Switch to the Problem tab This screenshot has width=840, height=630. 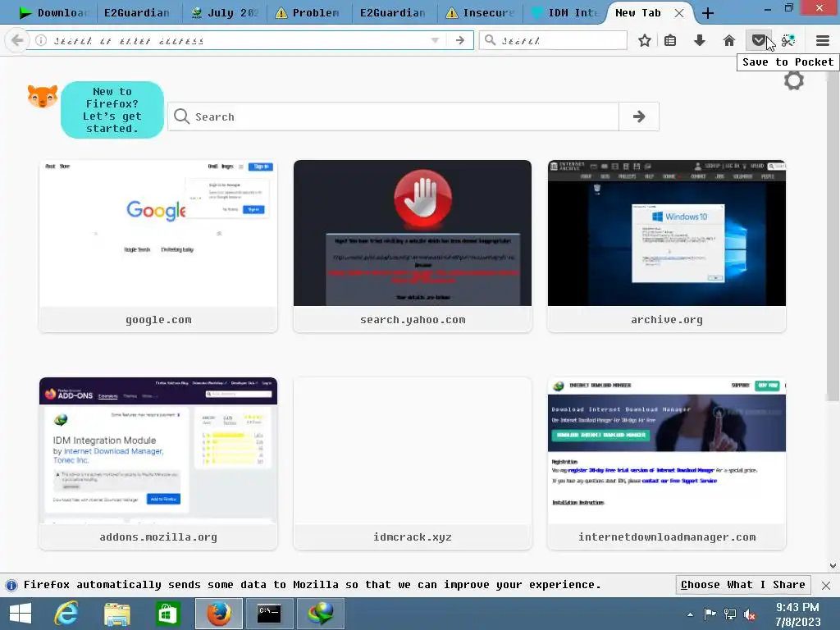tap(309, 13)
